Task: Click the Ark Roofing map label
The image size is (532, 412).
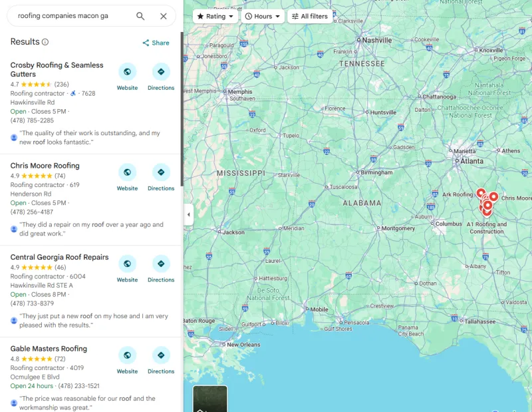Action: point(458,194)
